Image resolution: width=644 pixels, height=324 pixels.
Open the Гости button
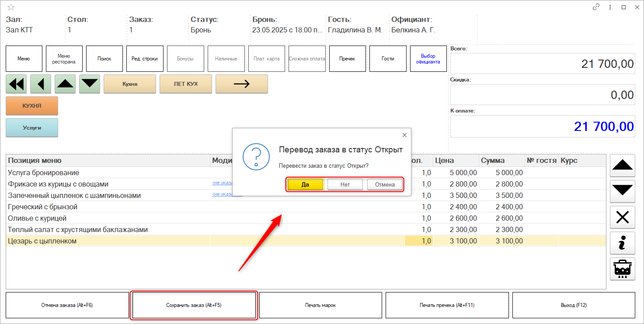pyautogui.click(x=388, y=59)
